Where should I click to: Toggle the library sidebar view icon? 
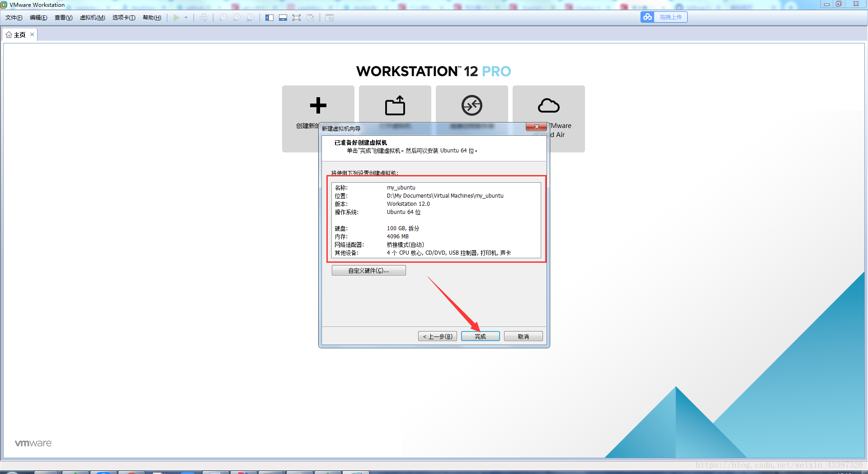[269, 18]
